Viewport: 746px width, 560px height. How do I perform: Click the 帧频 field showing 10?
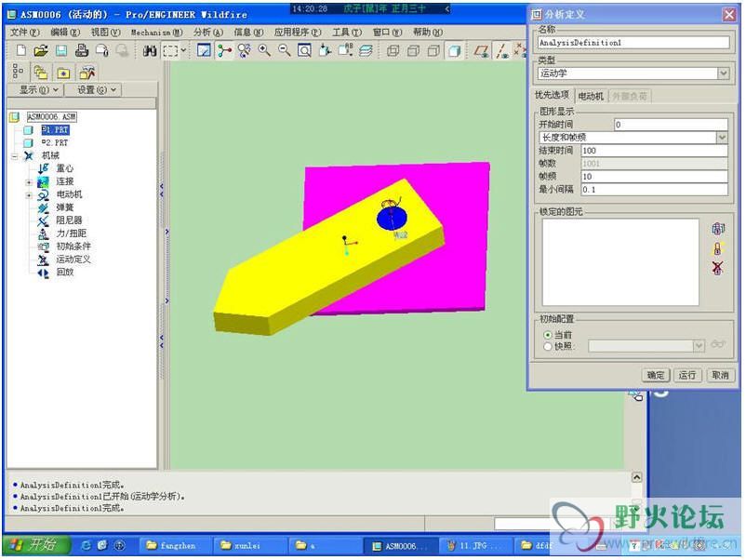[x=654, y=177]
